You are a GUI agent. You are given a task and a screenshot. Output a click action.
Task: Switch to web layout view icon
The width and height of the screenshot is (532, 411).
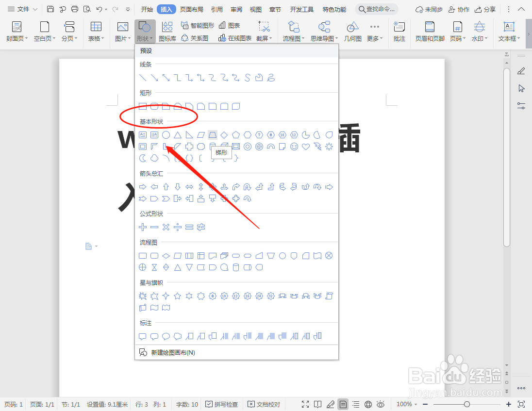pos(368,404)
